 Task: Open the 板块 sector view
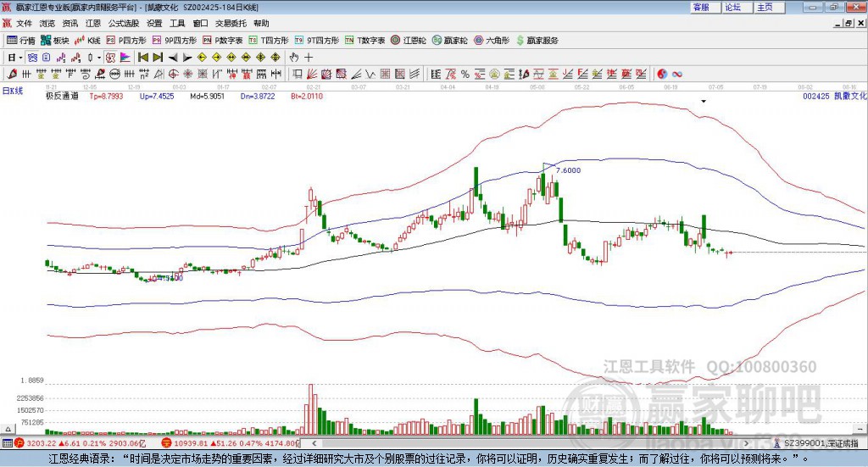[55, 41]
